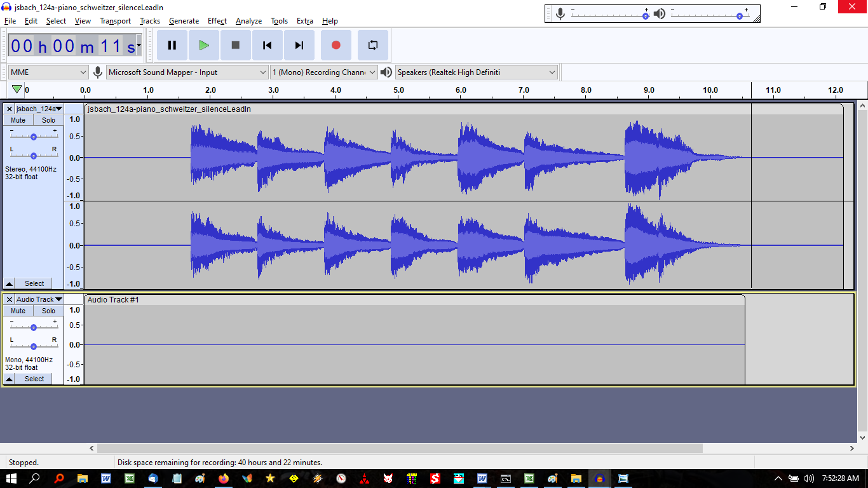Image resolution: width=868 pixels, height=488 pixels.
Task: Click the Pause button in transport toolbar
Action: tap(172, 45)
